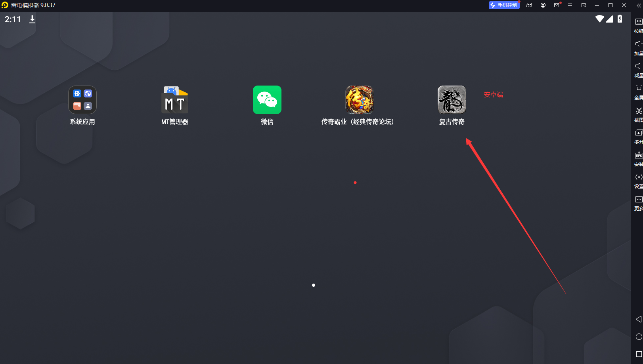Tap the Android home circle button
Image resolution: width=643 pixels, height=364 pixels.
coord(639,337)
